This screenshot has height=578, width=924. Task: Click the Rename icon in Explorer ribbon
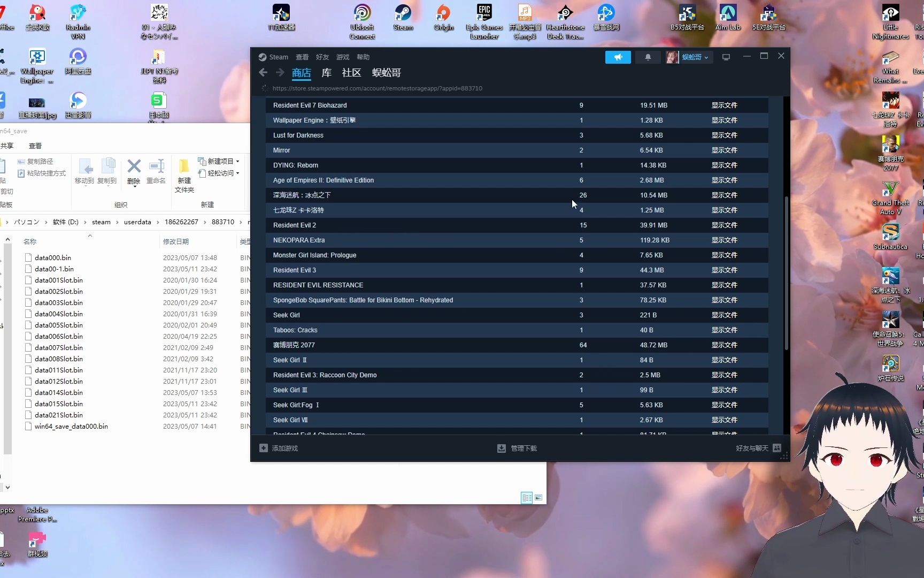[x=156, y=172]
